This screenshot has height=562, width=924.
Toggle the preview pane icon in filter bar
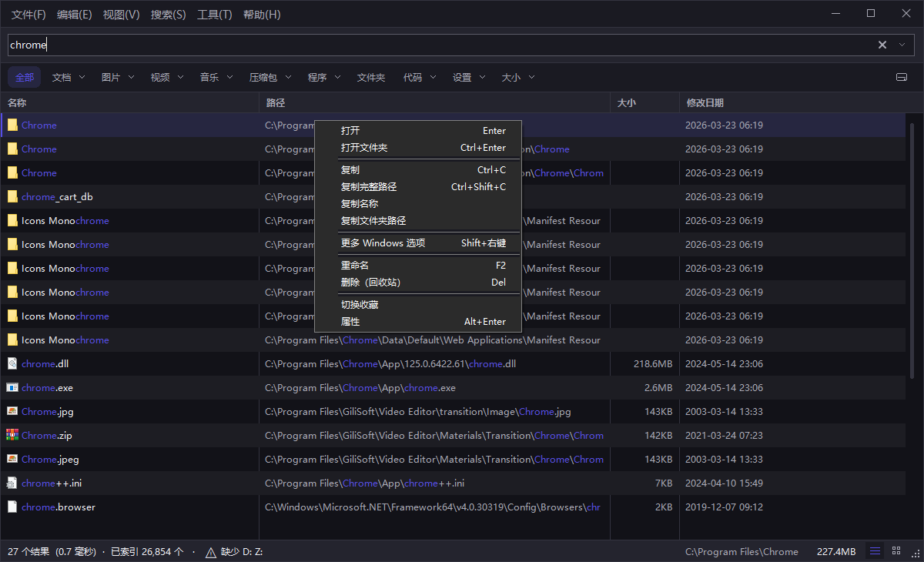pyautogui.click(x=902, y=77)
